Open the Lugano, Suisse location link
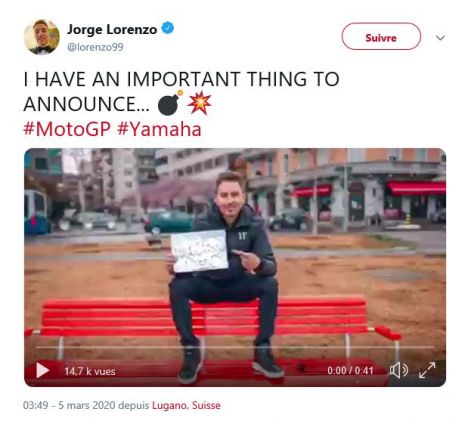 pos(186,405)
